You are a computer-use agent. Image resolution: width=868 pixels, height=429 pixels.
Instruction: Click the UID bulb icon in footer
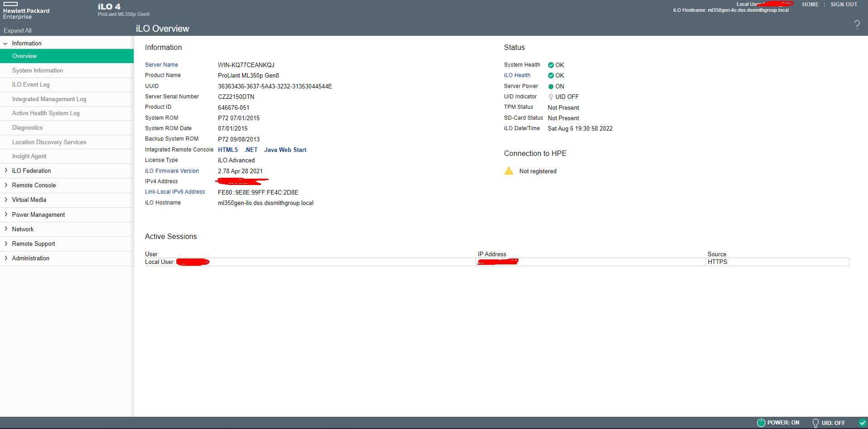point(815,423)
